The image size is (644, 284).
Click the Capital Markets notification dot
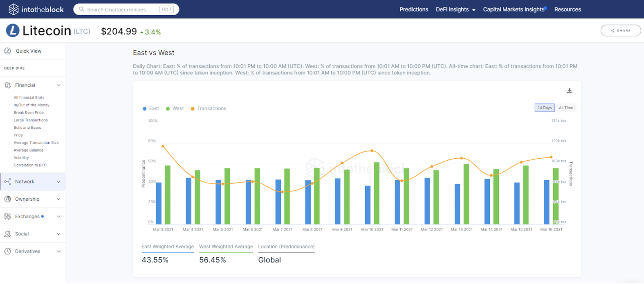pyautogui.click(x=545, y=8)
